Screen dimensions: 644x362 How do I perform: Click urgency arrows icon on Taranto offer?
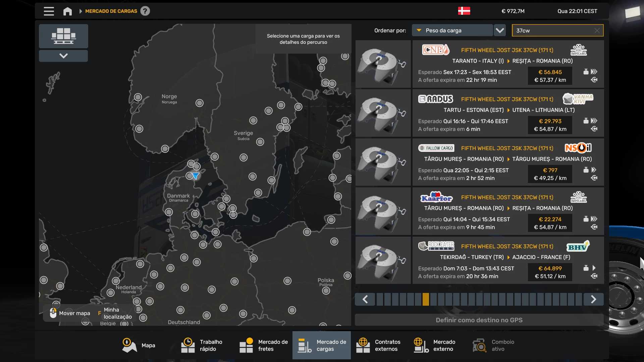(594, 72)
